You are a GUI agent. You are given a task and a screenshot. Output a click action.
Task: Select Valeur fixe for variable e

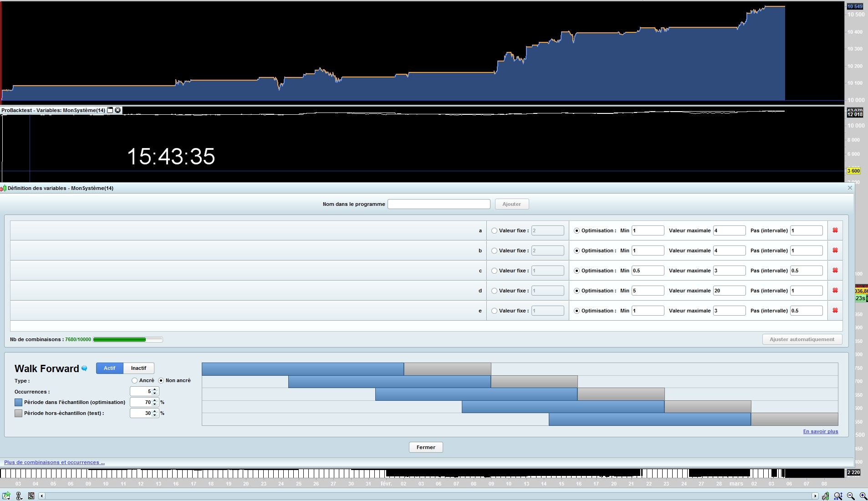[x=494, y=311]
